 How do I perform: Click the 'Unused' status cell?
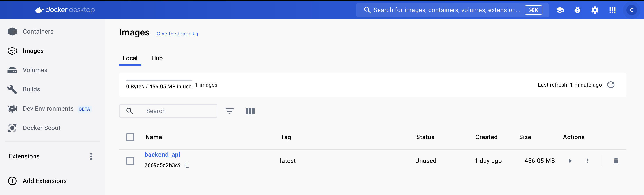point(426,161)
